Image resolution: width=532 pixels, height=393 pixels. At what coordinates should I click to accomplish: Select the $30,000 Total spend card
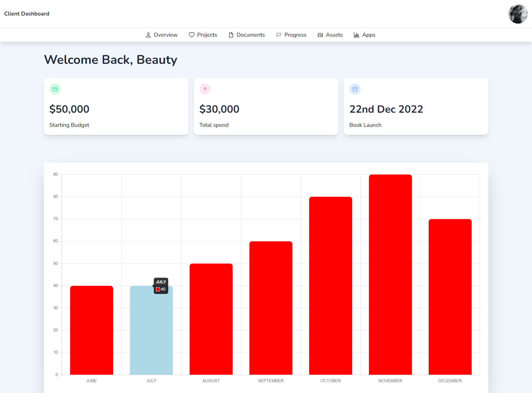[x=266, y=107]
